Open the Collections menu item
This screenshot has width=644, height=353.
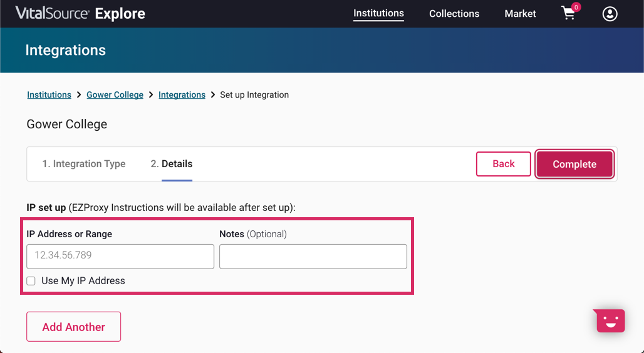point(454,14)
